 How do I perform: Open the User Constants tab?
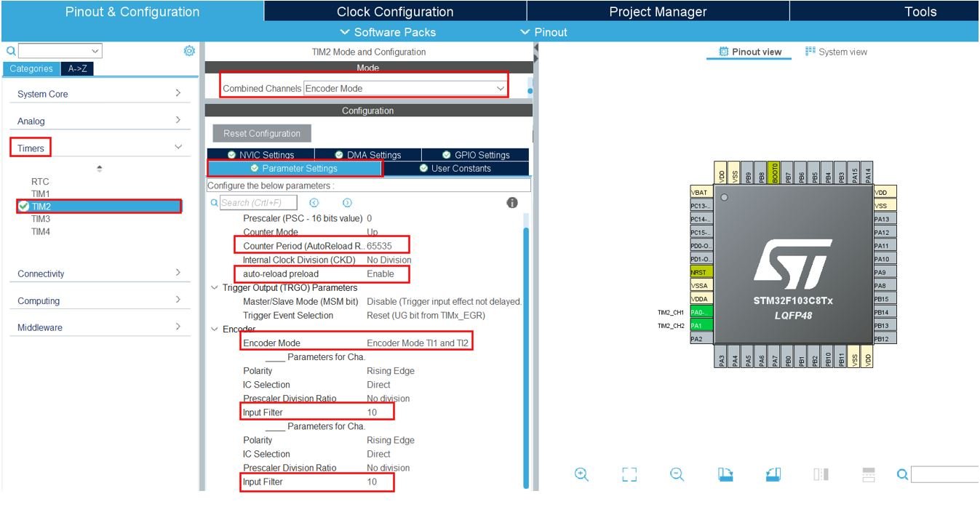[455, 168]
